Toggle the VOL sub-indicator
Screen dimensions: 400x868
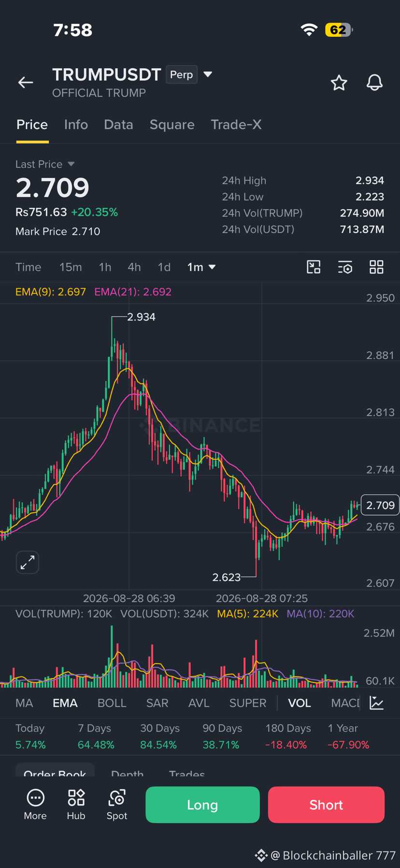[x=300, y=703]
